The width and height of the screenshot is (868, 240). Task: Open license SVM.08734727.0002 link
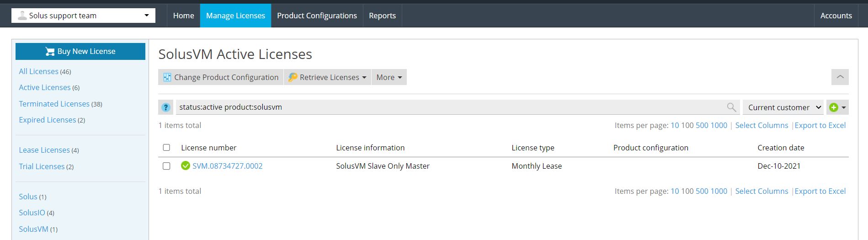point(228,166)
